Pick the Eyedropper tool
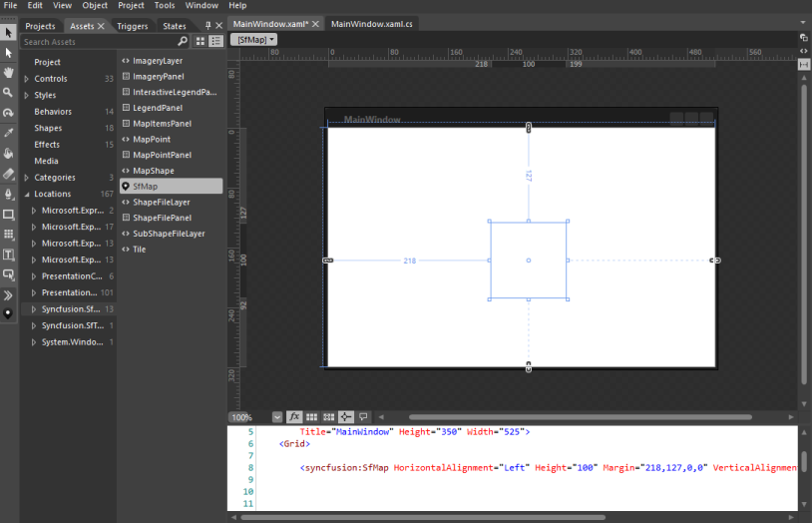The image size is (812, 523). click(x=8, y=133)
